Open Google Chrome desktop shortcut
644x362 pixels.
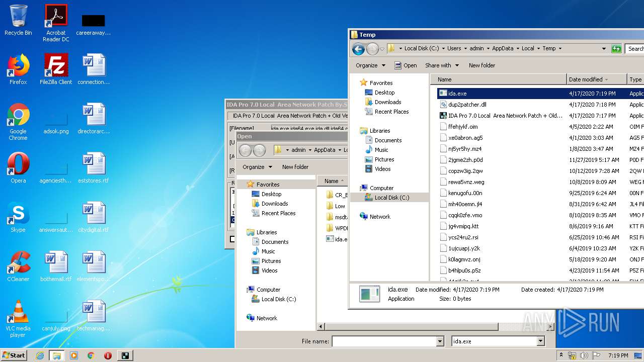click(x=18, y=122)
